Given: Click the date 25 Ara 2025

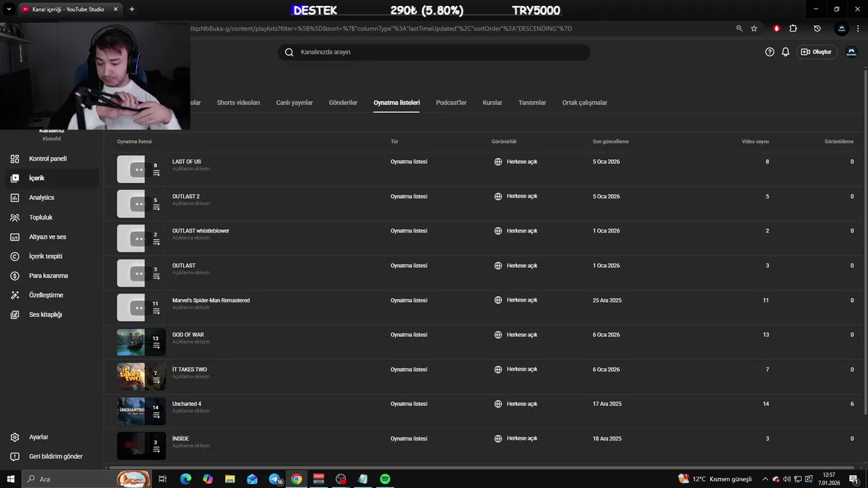Looking at the screenshot, I should pos(607,300).
